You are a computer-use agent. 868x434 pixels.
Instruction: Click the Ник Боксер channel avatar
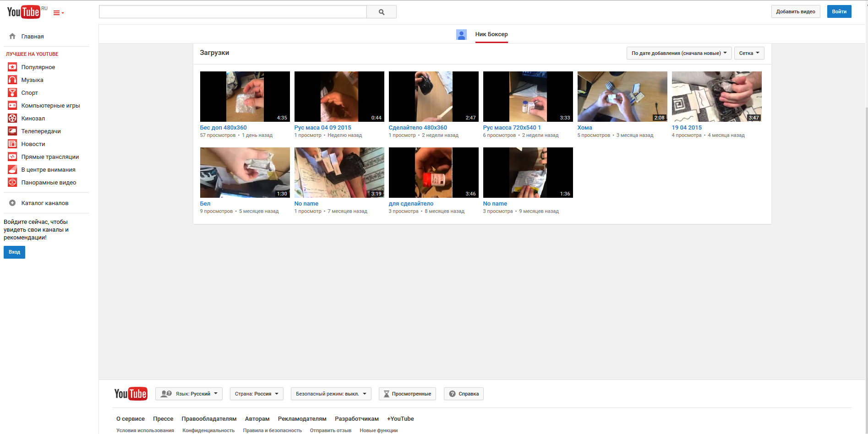pyautogui.click(x=461, y=34)
